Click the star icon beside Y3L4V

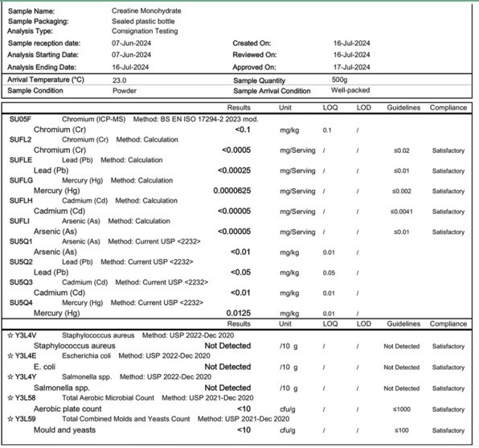[x=10, y=335]
